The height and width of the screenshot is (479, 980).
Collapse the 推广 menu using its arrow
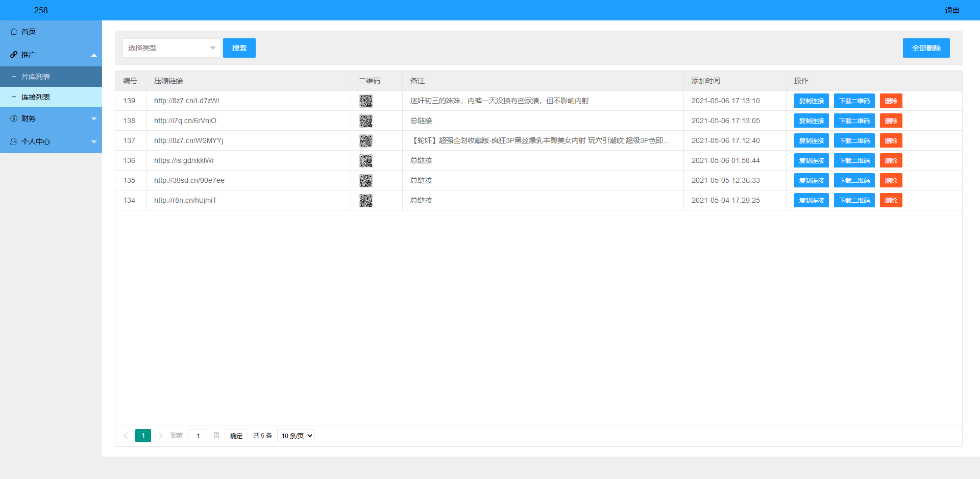pos(94,55)
